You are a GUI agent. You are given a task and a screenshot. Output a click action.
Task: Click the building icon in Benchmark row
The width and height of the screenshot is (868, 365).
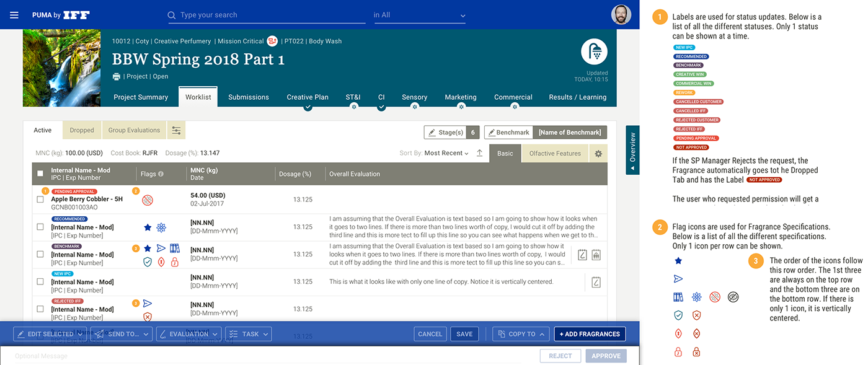596,255
